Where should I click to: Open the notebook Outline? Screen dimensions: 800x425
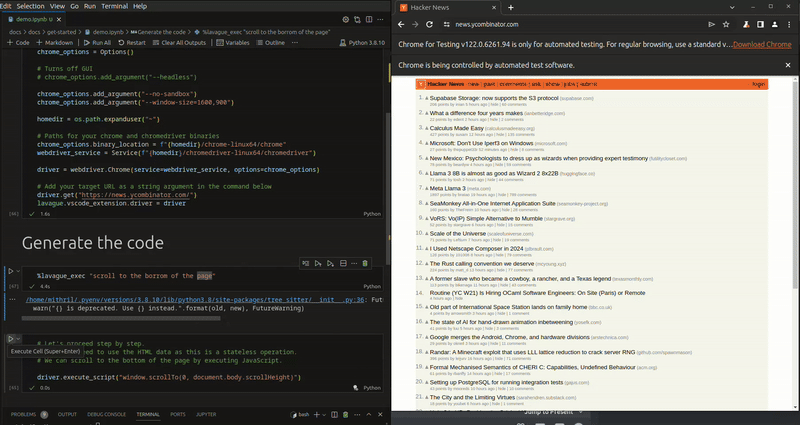click(x=270, y=43)
